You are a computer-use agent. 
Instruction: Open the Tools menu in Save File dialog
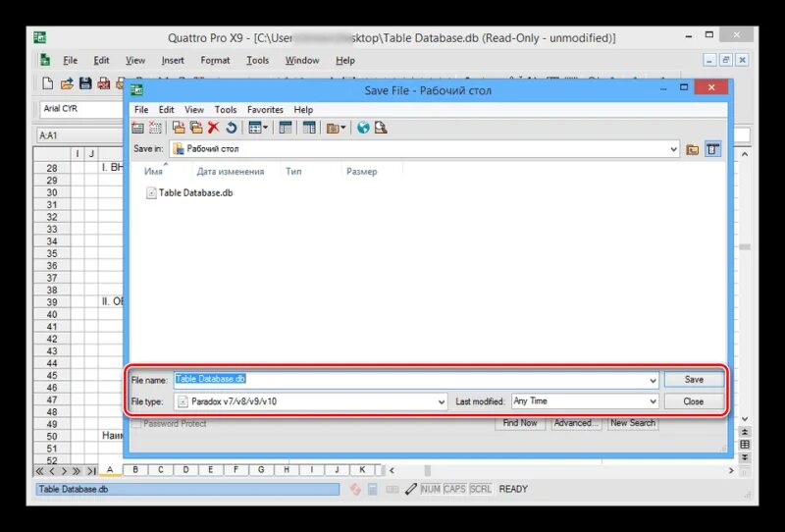point(226,110)
